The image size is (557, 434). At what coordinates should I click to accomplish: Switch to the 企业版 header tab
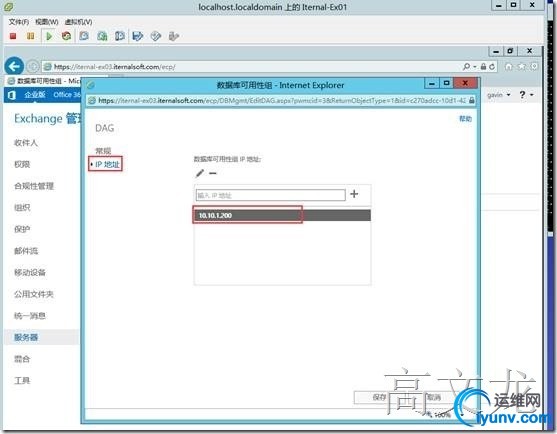[x=35, y=94]
